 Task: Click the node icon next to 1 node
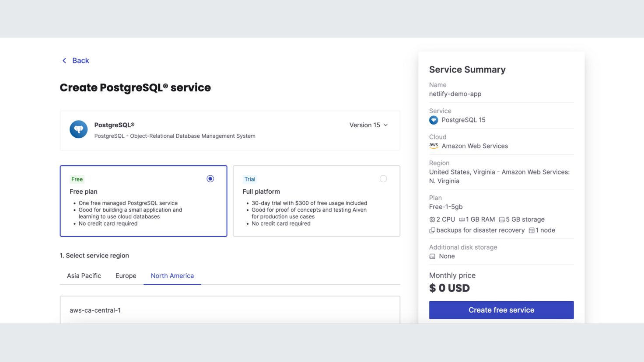pos(532,230)
